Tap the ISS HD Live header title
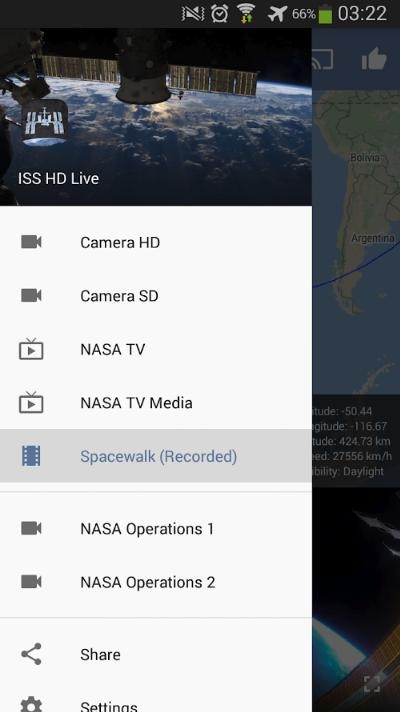The image size is (400, 712). click(x=58, y=178)
